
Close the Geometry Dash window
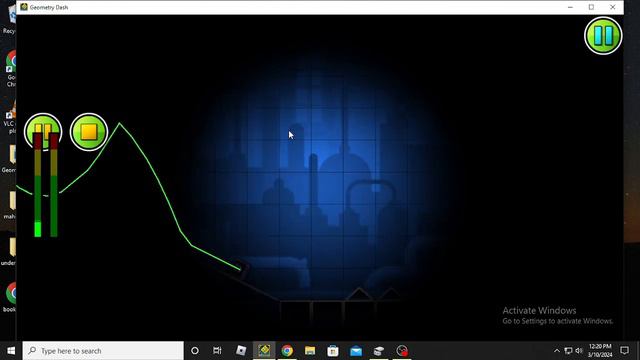[x=613, y=7]
